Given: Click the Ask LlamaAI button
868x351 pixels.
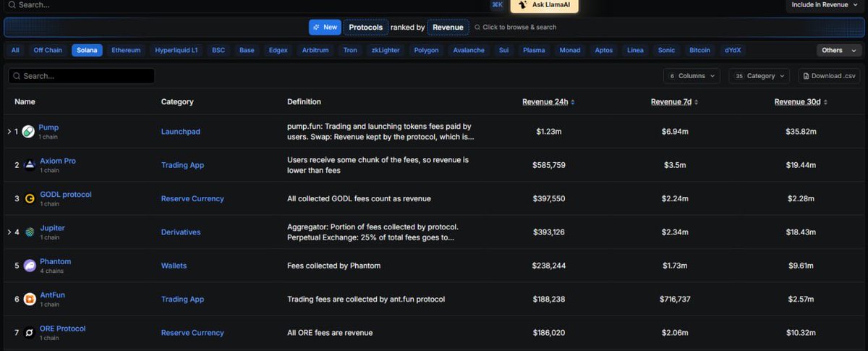Looking at the screenshot, I should click(x=545, y=5).
